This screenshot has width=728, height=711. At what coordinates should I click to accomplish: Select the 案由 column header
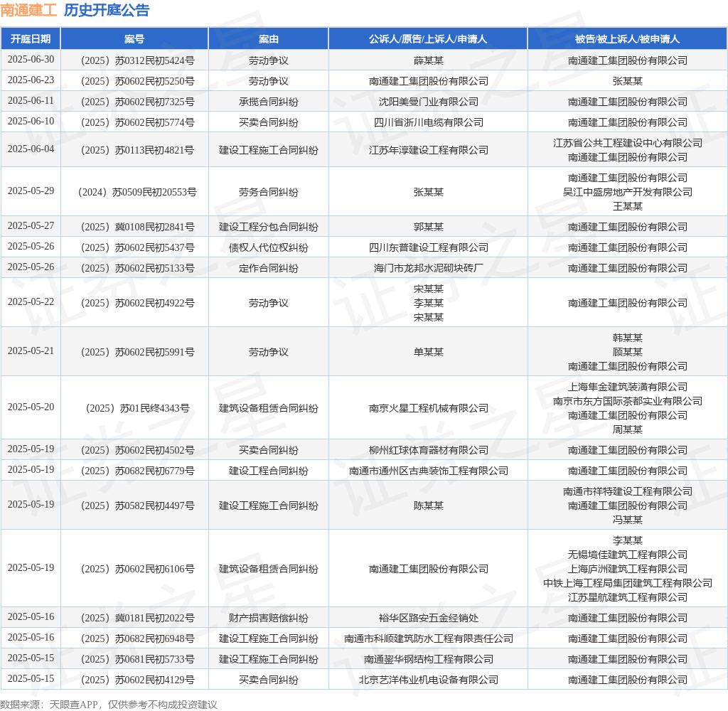click(268, 39)
